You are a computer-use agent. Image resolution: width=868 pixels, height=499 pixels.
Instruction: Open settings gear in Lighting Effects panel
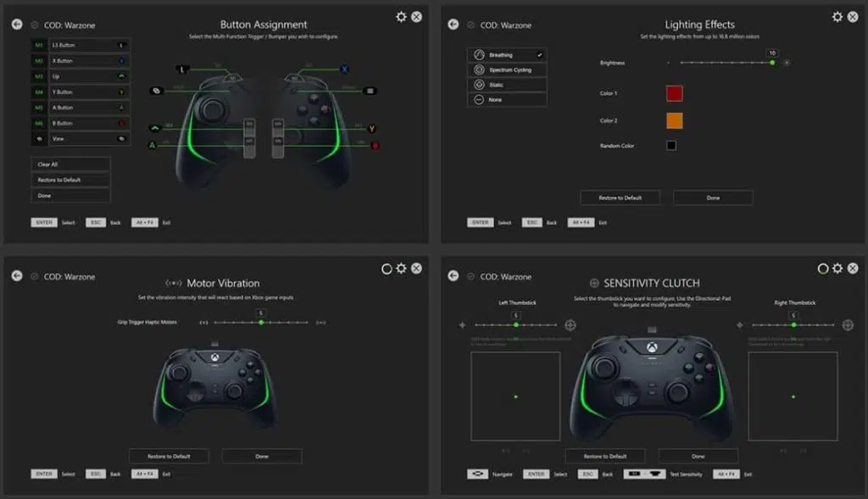837,17
